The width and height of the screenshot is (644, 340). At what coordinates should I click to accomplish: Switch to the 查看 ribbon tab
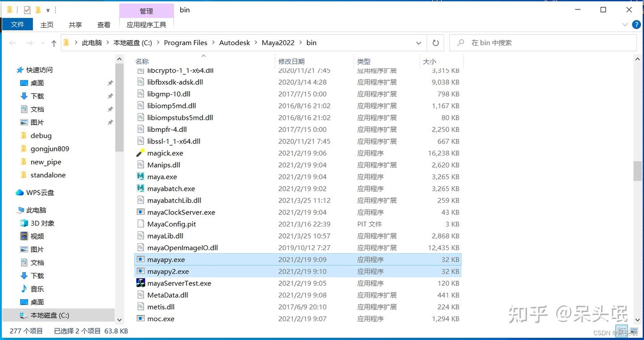(104, 25)
